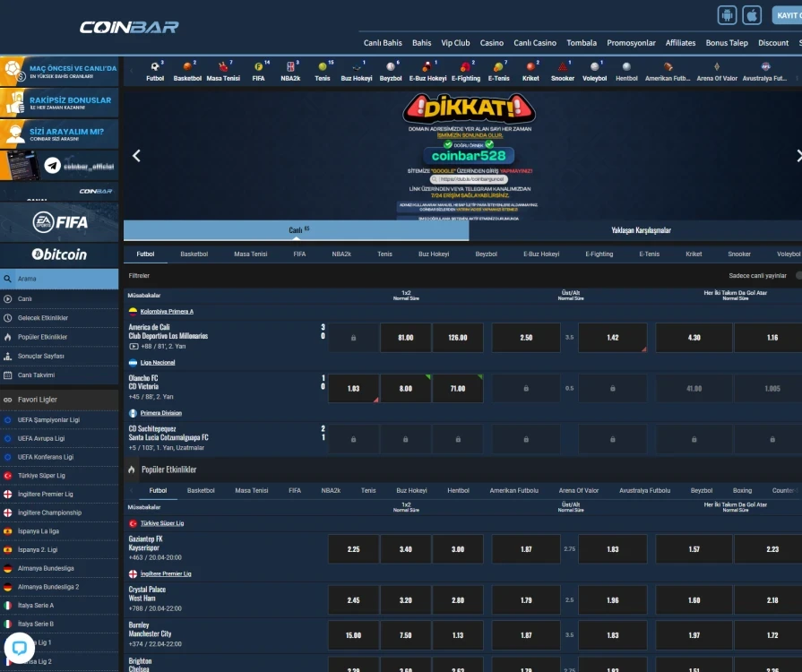802x672 pixels.
Task: Open Canlı Bahis menu item
Action: point(383,43)
